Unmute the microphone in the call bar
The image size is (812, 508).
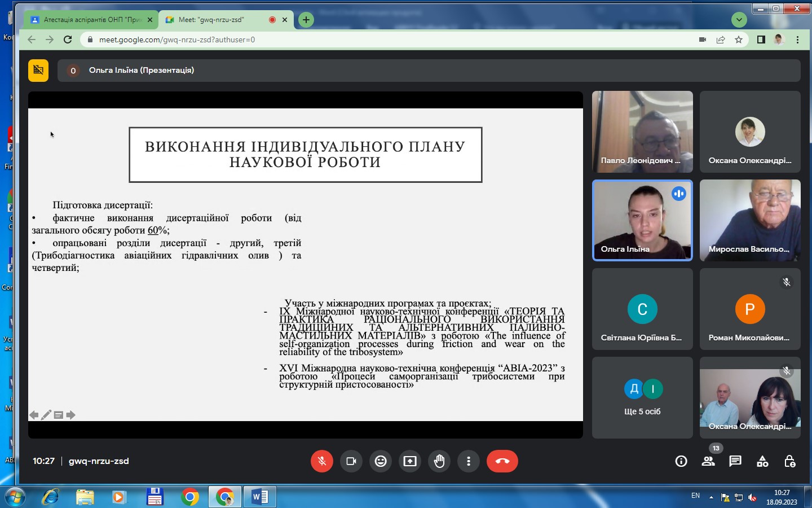point(321,461)
